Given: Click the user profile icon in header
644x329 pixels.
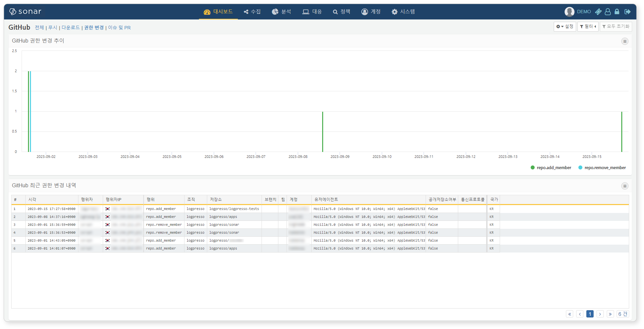Looking at the screenshot, I should point(608,12).
